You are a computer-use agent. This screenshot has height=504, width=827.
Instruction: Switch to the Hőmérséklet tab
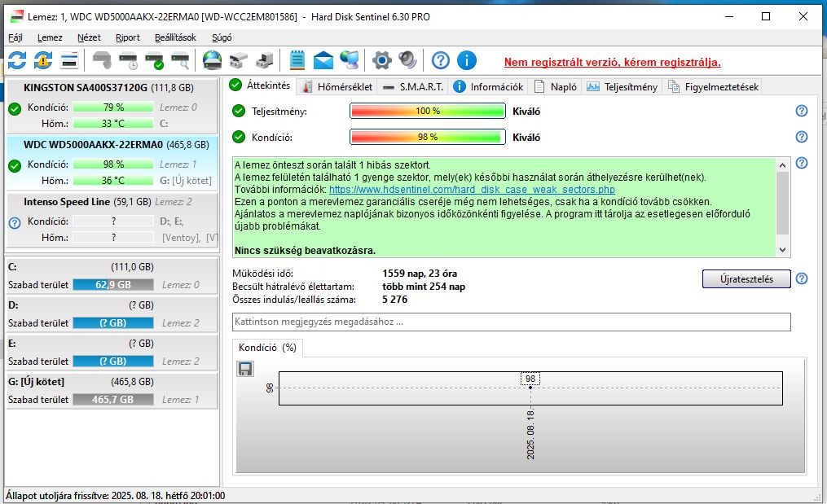pos(337,86)
